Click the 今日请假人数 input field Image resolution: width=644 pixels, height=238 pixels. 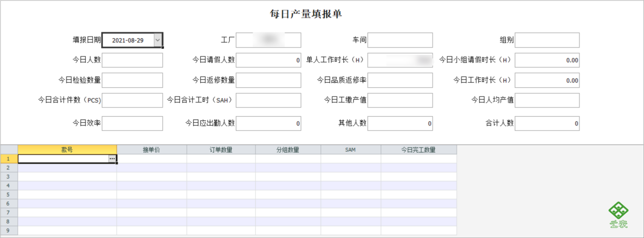268,60
